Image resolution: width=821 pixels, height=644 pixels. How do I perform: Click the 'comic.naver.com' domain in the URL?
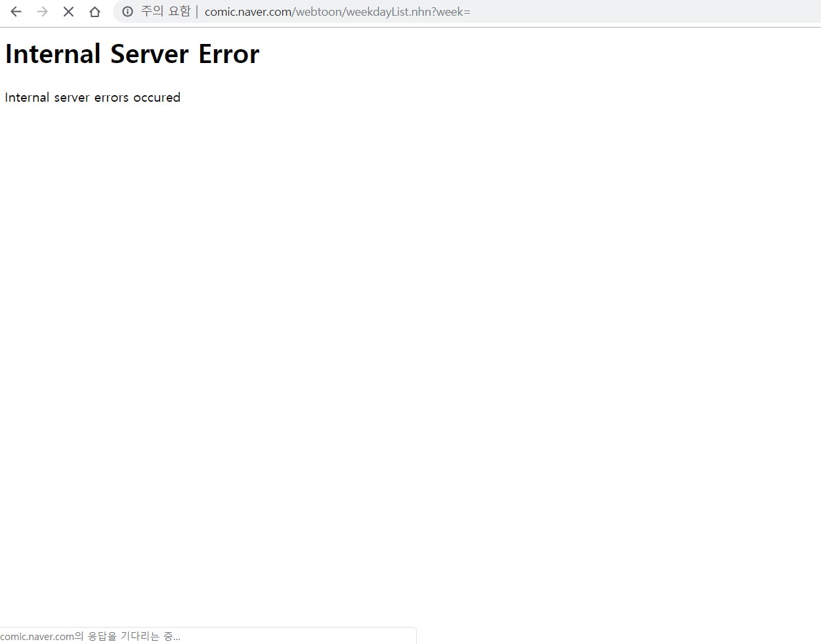pyautogui.click(x=248, y=12)
